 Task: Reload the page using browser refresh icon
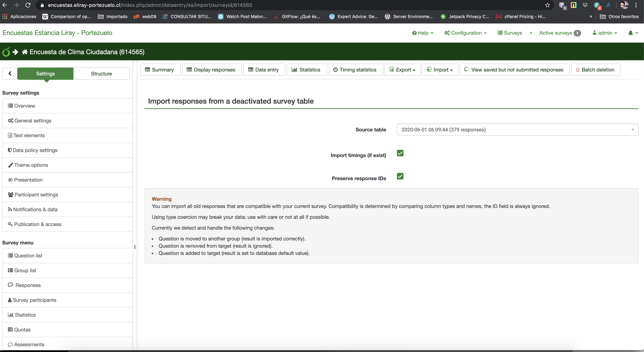click(28, 5)
